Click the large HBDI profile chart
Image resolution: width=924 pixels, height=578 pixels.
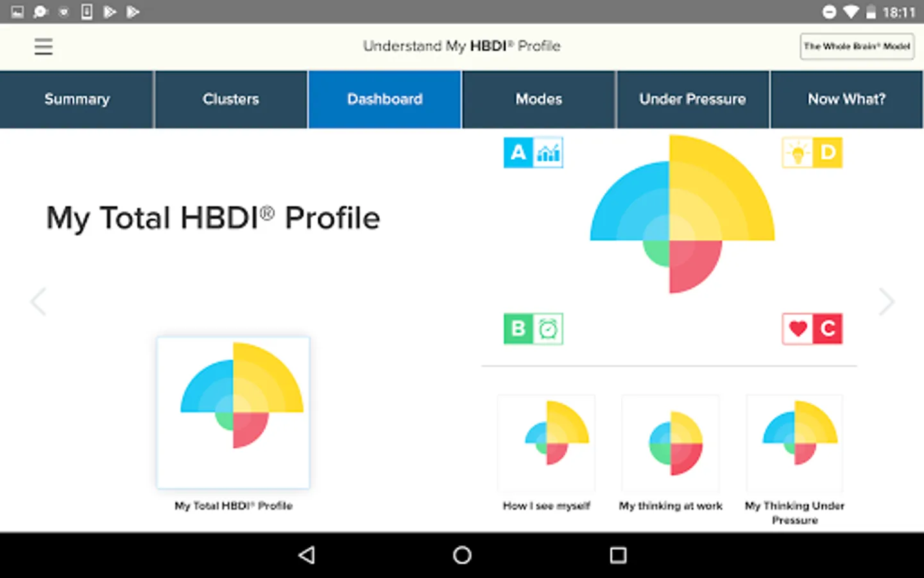tap(682, 214)
